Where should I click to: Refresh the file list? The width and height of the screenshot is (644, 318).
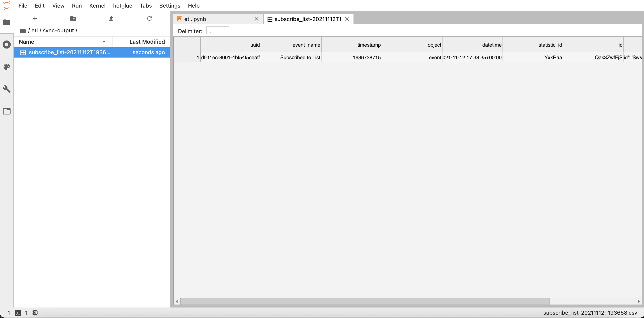[x=149, y=18]
